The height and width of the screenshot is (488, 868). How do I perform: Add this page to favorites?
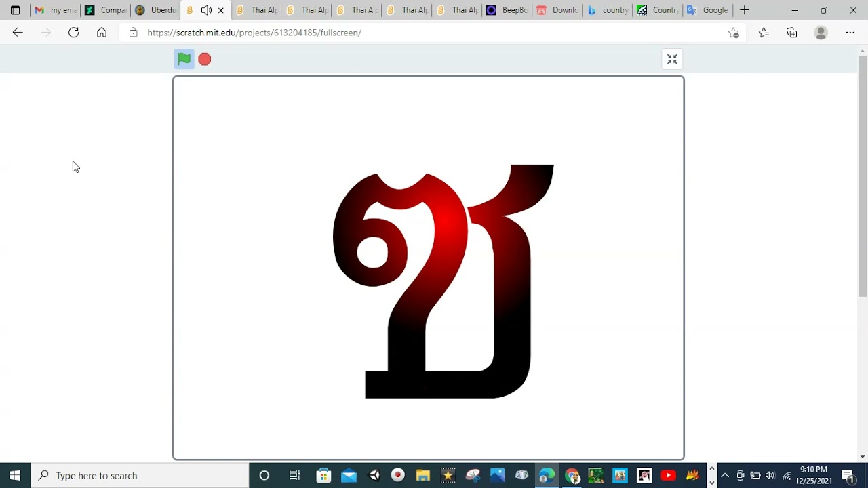coord(733,33)
